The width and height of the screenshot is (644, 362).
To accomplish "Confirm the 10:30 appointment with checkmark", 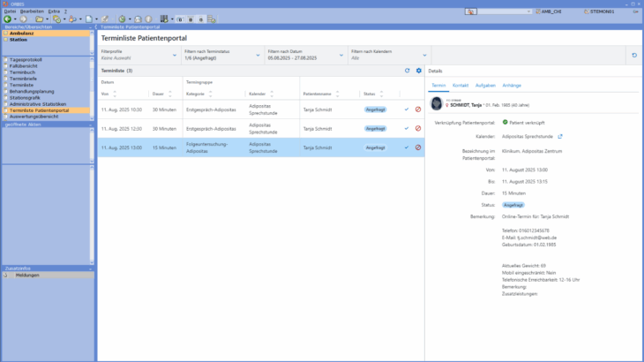I will click(407, 109).
